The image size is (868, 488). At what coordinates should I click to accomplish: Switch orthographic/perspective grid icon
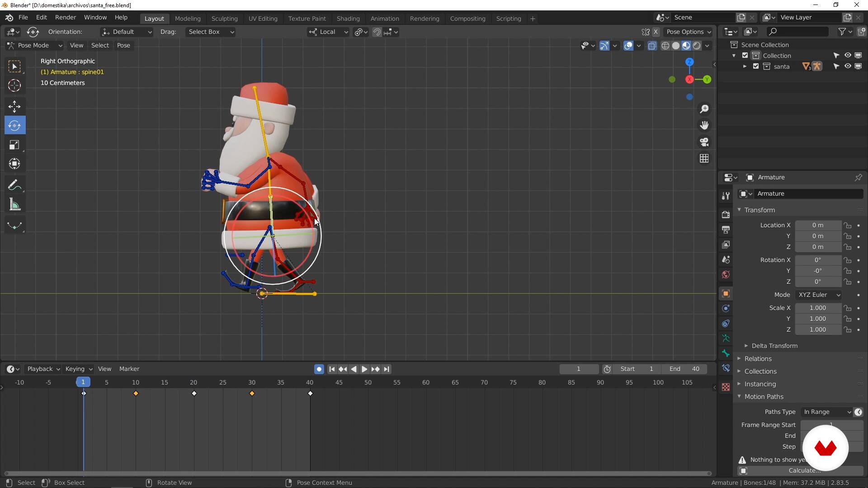tap(704, 159)
